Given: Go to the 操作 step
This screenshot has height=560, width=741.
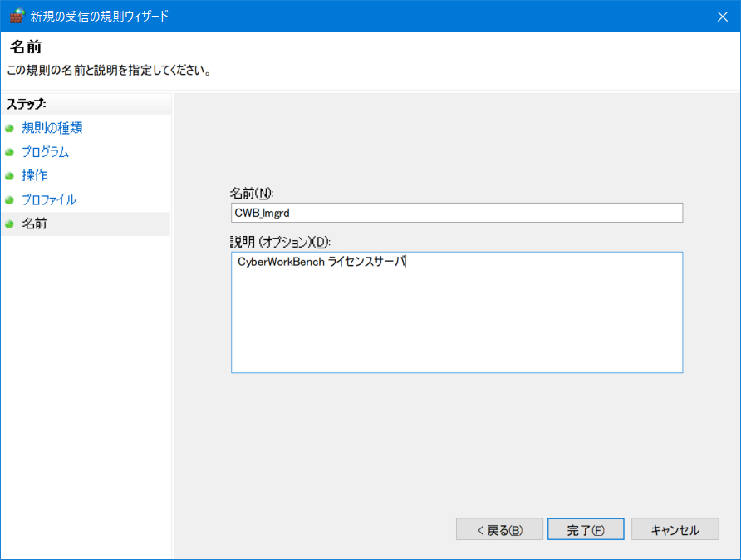Looking at the screenshot, I should [35, 175].
